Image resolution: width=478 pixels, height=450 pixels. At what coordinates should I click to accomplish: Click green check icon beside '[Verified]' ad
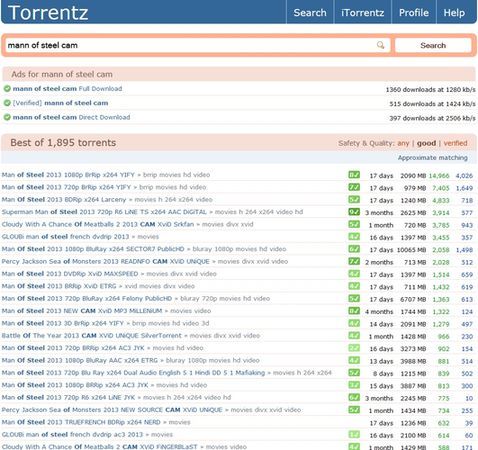coord(7,103)
